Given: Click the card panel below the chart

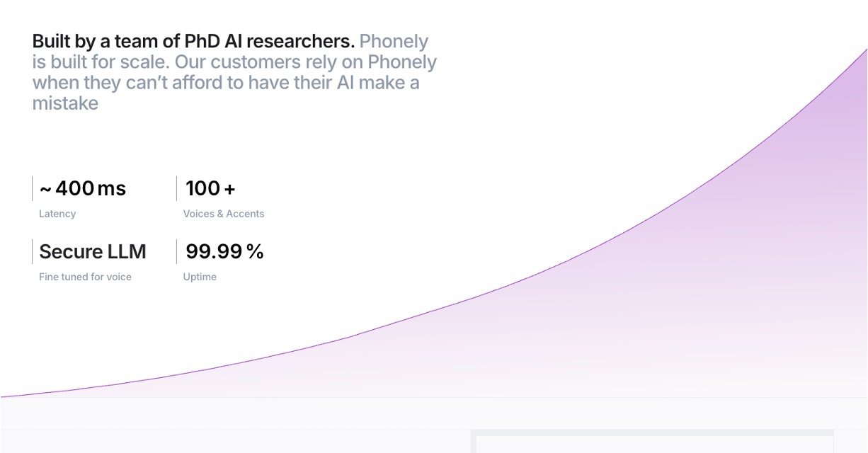Looking at the screenshot, I should point(651,442).
